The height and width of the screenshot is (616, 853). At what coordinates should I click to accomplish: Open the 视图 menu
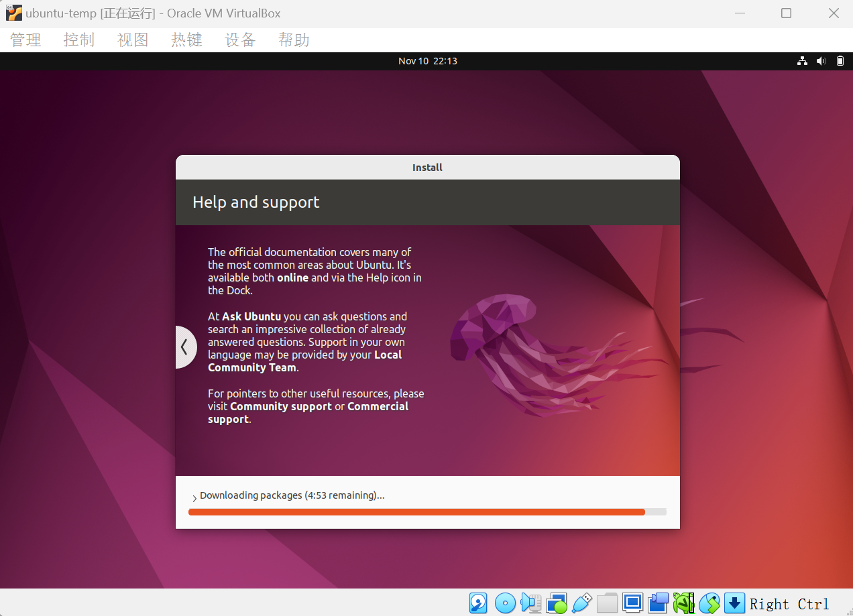point(133,40)
